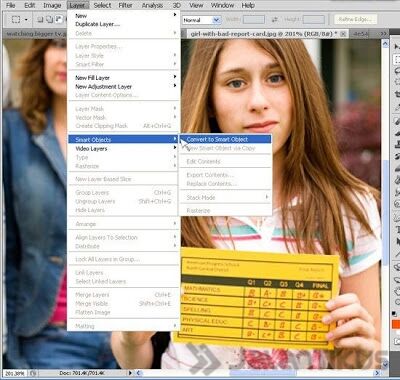
Task: Click Rasterize in the Smart Objects submenu
Action: [225, 211]
